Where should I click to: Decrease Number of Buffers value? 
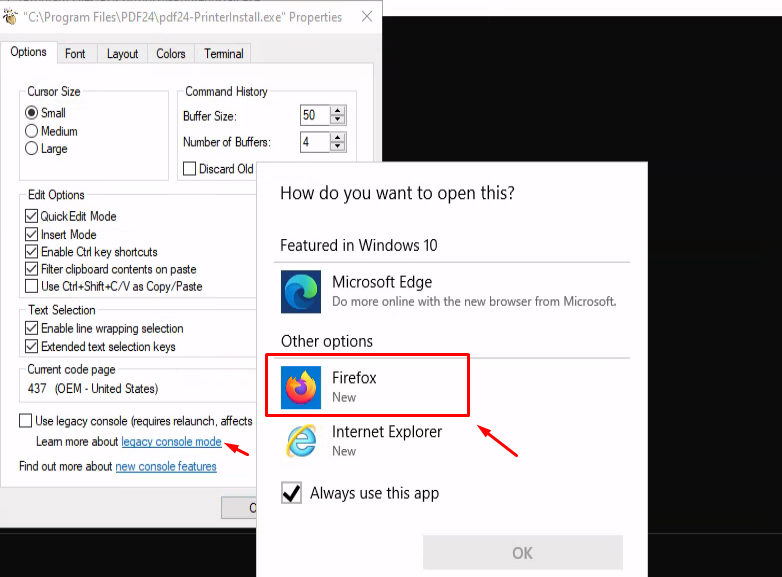[338, 146]
